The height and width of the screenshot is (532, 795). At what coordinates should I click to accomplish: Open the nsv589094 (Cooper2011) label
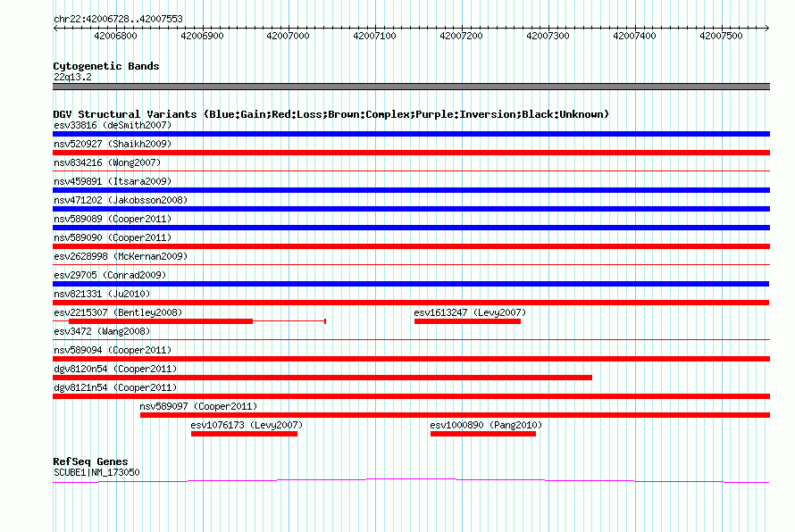[x=113, y=350]
